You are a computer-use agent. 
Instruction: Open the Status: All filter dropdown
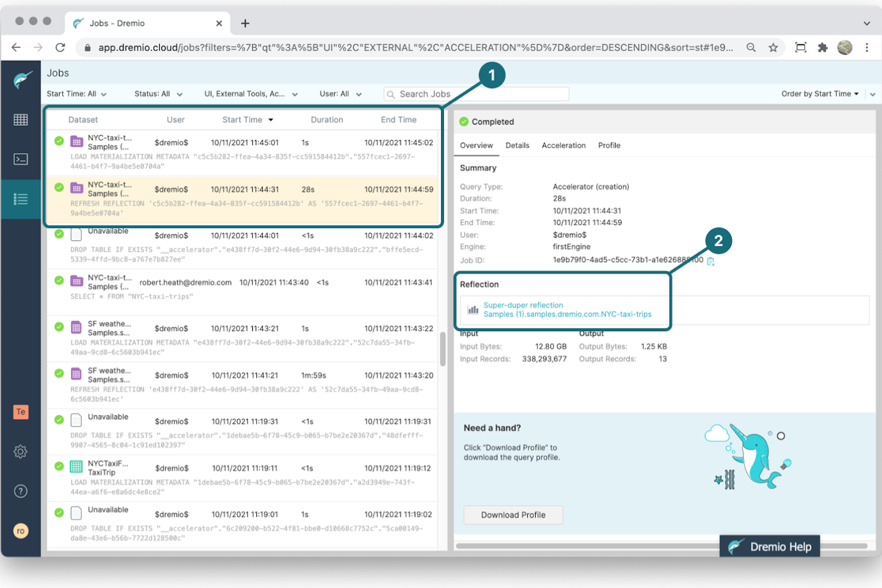pyautogui.click(x=157, y=94)
